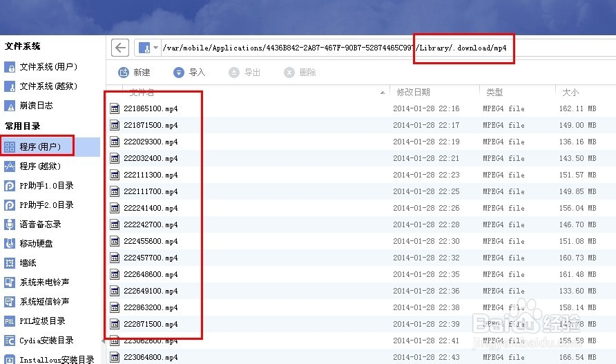Image resolution: width=616 pixels, height=364 pixels.
Task: Click MPEG4 file type of 222242700.mp4
Action: (503, 224)
